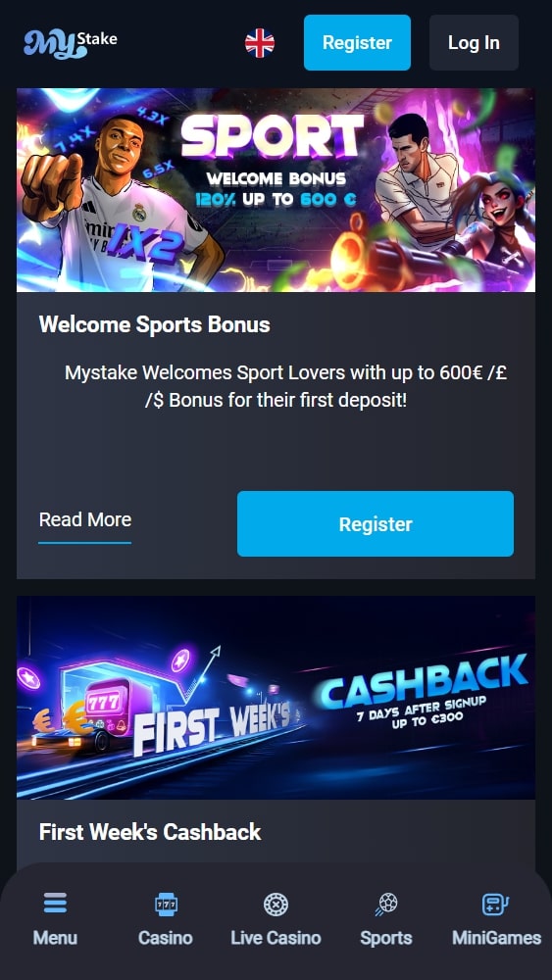This screenshot has width=552, height=980.
Task: Click Register under Welcome Sports Bonus
Action: 376,523
